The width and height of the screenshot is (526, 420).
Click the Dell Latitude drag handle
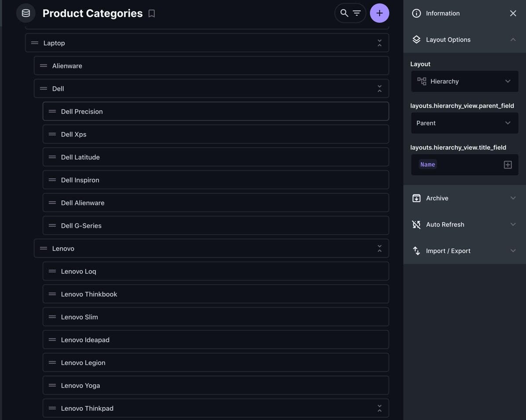click(x=52, y=157)
